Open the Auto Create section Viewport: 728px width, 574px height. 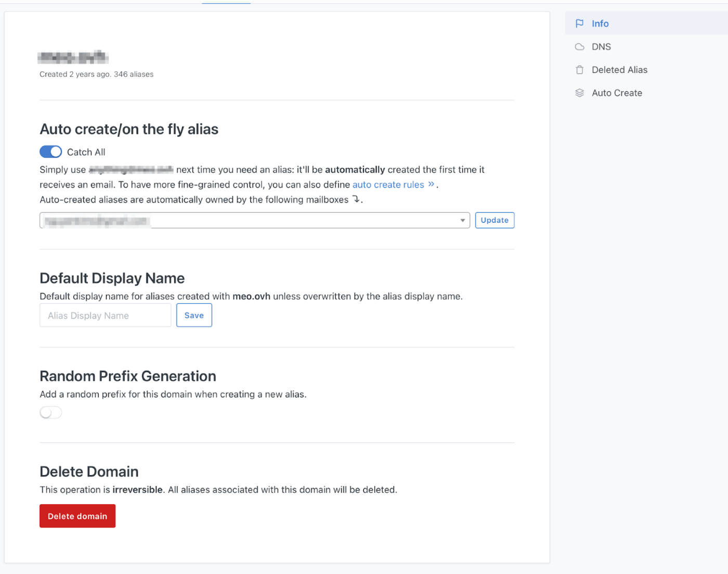coord(617,93)
